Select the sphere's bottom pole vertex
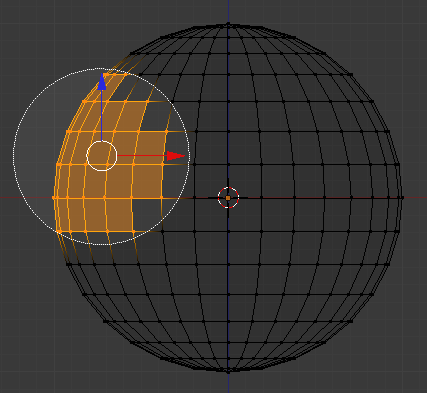The image size is (427, 393). (x=228, y=371)
